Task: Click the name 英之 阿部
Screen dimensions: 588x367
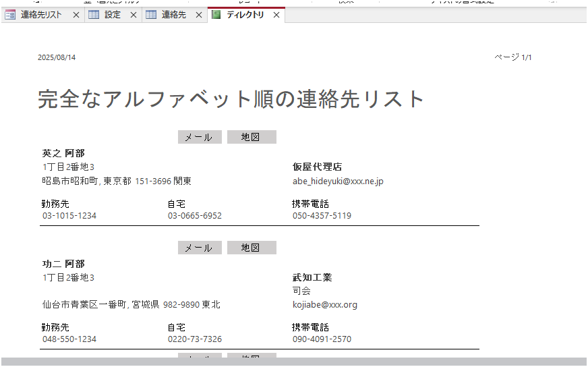Action: point(63,154)
